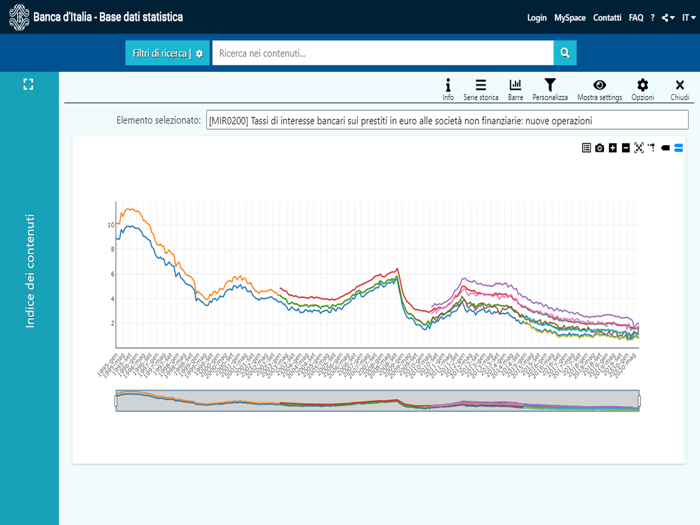This screenshot has height=525, width=700.
Task: Toggle compare data on hover icon
Action: [x=679, y=148]
